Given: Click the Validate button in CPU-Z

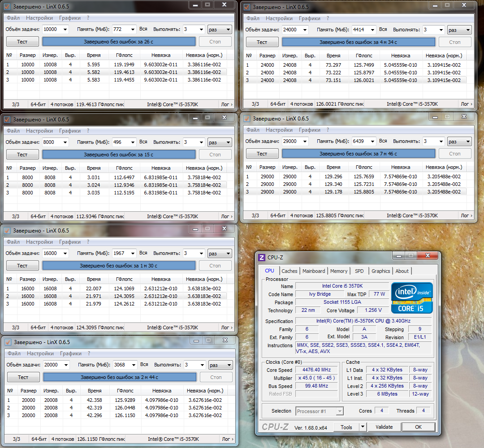Looking at the screenshot, I should 384,427.
